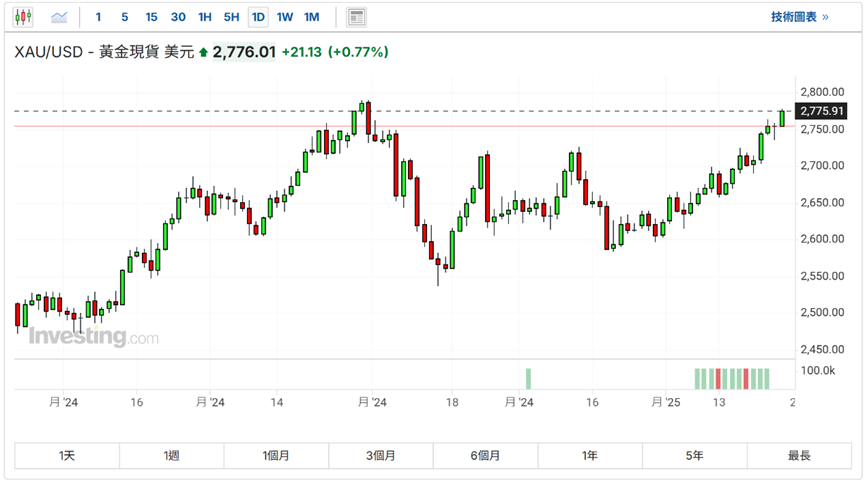865x483 pixels.
Task: Select the 5H interval
Action: (231, 17)
